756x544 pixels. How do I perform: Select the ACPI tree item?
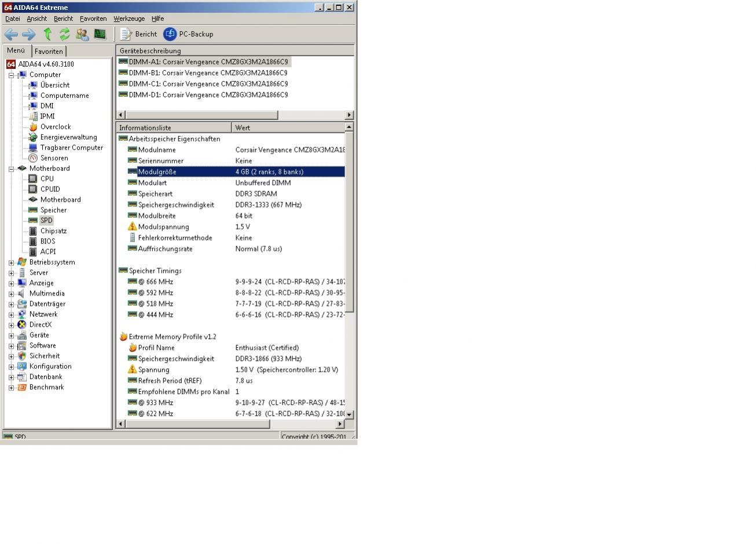(48, 252)
